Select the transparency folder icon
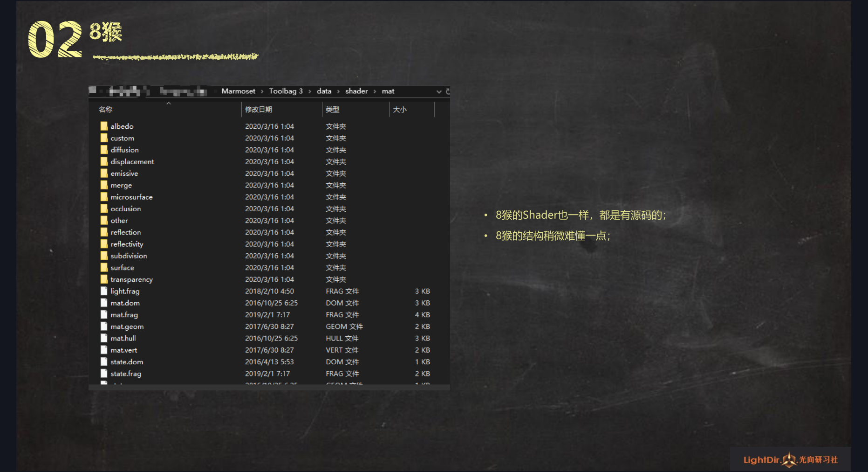868x472 pixels. pyautogui.click(x=104, y=279)
